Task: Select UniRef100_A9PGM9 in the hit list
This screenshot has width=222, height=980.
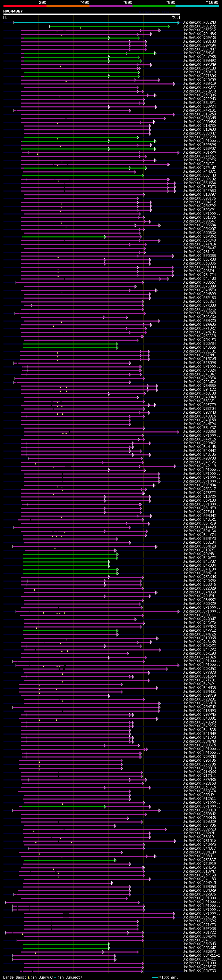Action: [x=199, y=65]
